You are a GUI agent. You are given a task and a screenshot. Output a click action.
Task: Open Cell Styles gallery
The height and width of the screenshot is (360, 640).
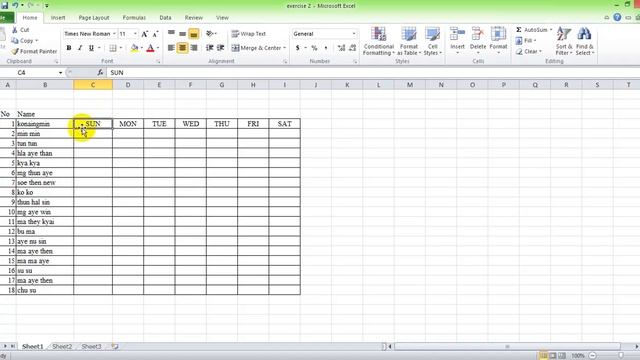[x=432, y=41]
